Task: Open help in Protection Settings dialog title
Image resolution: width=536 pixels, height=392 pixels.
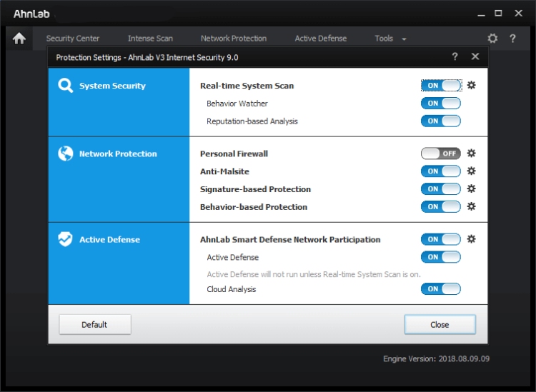Action: pyautogui.click(x=455, y=56)
